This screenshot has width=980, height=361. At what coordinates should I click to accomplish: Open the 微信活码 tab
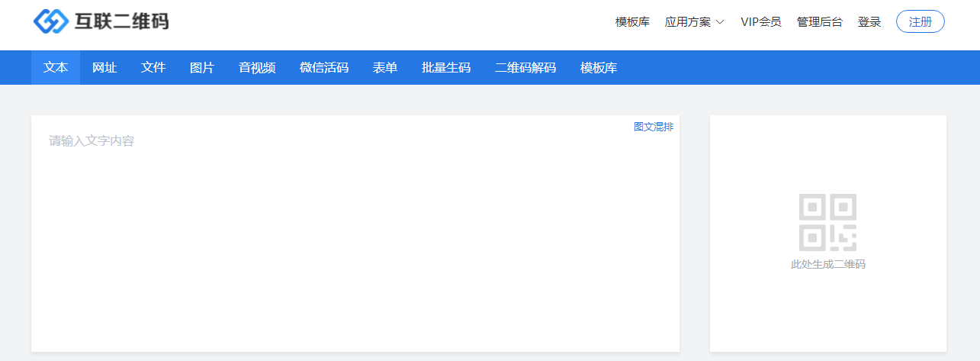click(x=324, y=68)
